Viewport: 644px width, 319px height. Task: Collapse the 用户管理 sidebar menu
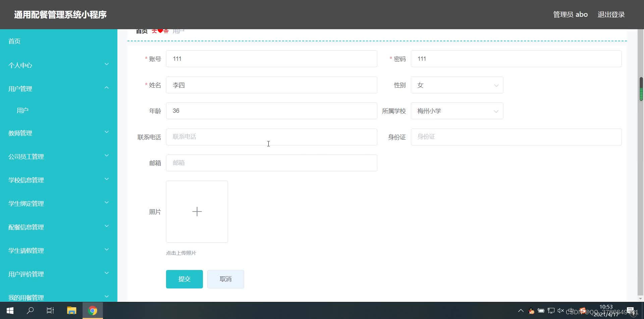tap(59, 89)
